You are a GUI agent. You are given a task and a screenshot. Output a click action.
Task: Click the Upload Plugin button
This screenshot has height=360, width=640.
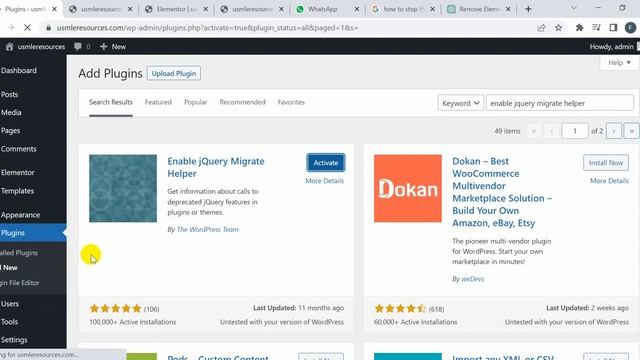pyautogui.click(x=174, y=73)
